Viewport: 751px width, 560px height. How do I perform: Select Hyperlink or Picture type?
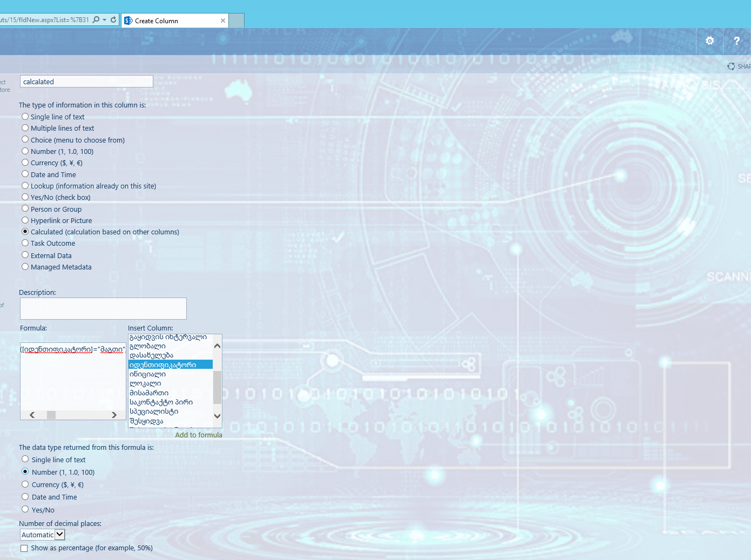coord(25,220)
